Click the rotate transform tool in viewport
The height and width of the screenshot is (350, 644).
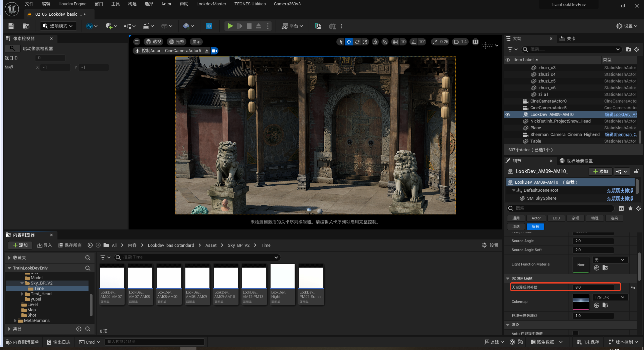pyautogui.click(x=357, y=42)
